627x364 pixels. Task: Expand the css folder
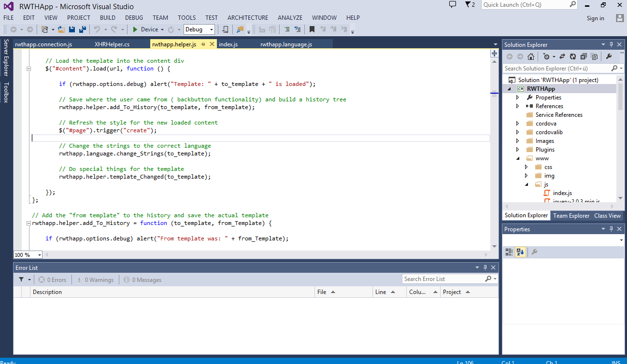coord(527,167)
